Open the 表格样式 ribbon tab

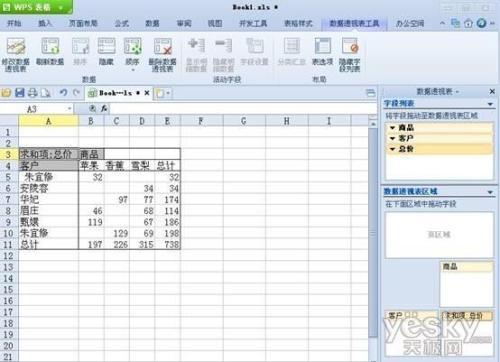coord(298,23)
